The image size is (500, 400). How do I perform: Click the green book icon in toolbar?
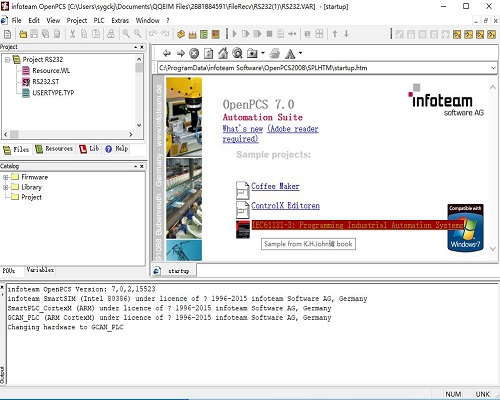[204, 34]
